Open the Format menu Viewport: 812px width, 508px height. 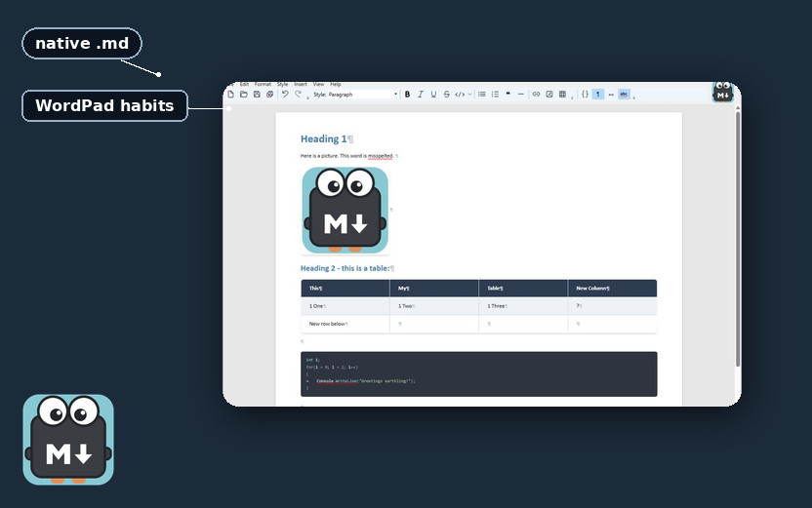263,84
